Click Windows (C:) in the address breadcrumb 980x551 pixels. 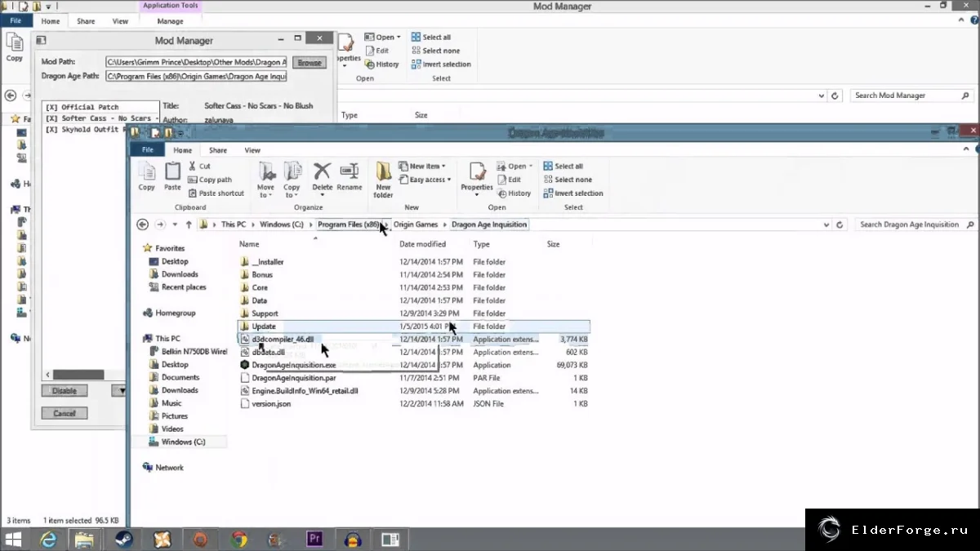coord(281,224)
